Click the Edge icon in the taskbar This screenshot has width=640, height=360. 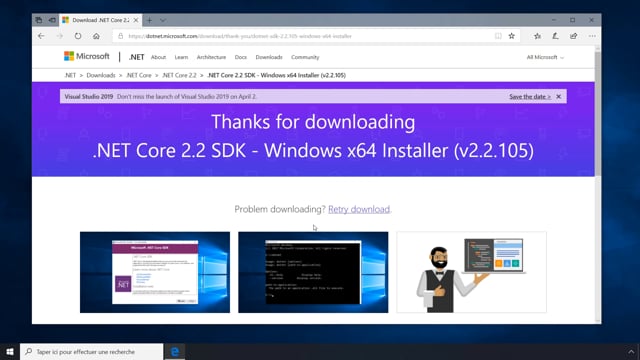[175, 351]
